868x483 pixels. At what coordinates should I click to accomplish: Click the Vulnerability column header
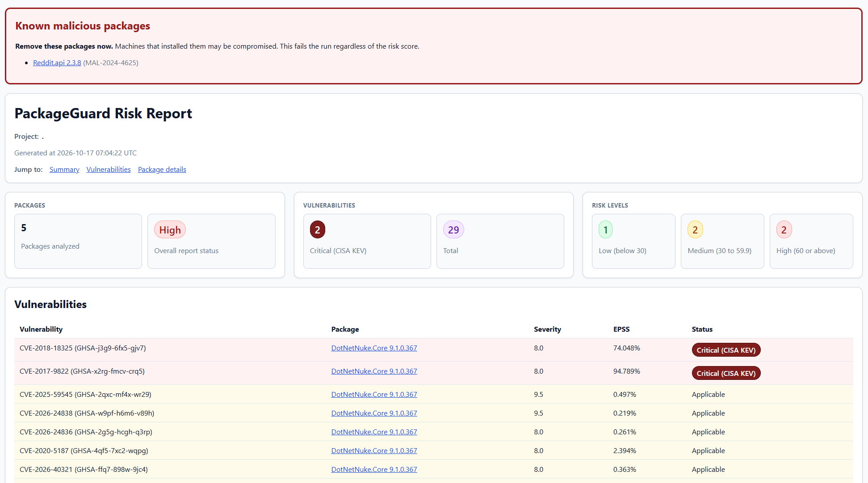(x=41, y=329)
